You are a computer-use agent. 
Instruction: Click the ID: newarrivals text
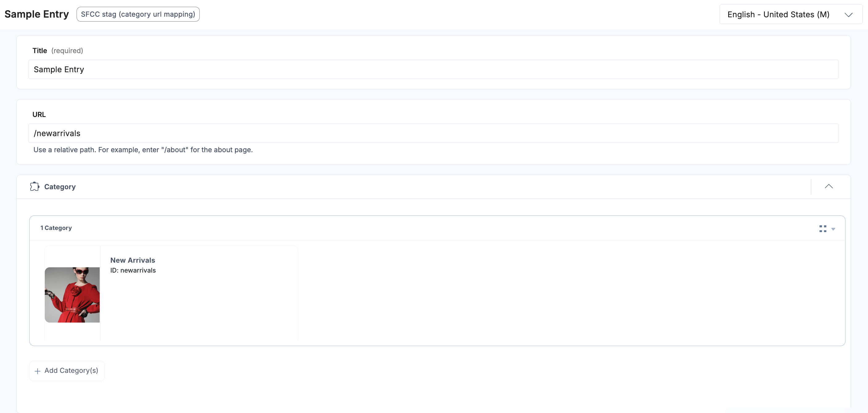pos(133,270)
